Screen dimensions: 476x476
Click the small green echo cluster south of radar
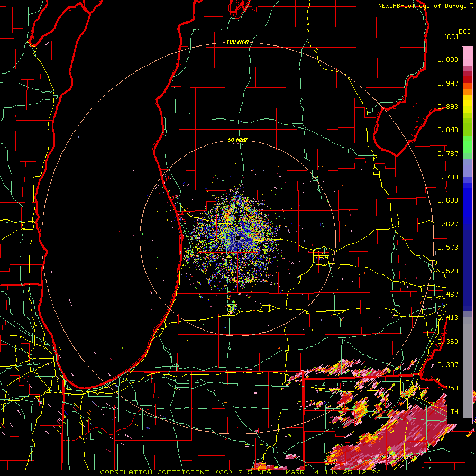232,308
